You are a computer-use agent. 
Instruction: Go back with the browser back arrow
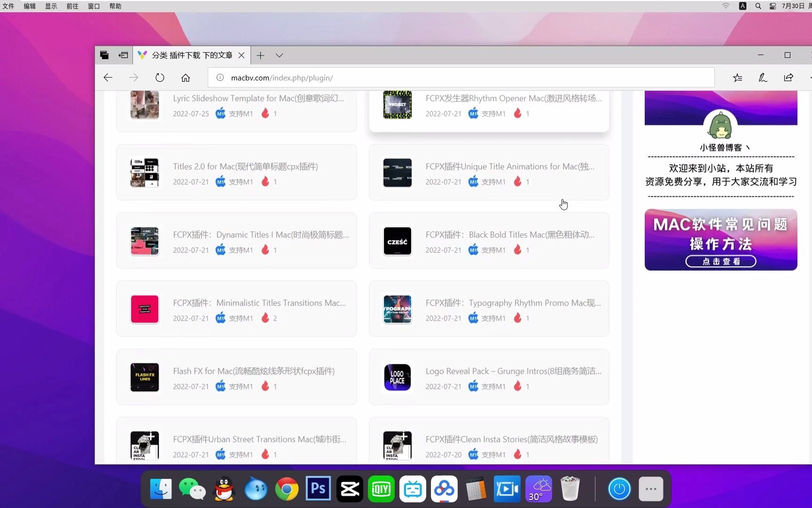pyautogui.click(x=108, y=78)
